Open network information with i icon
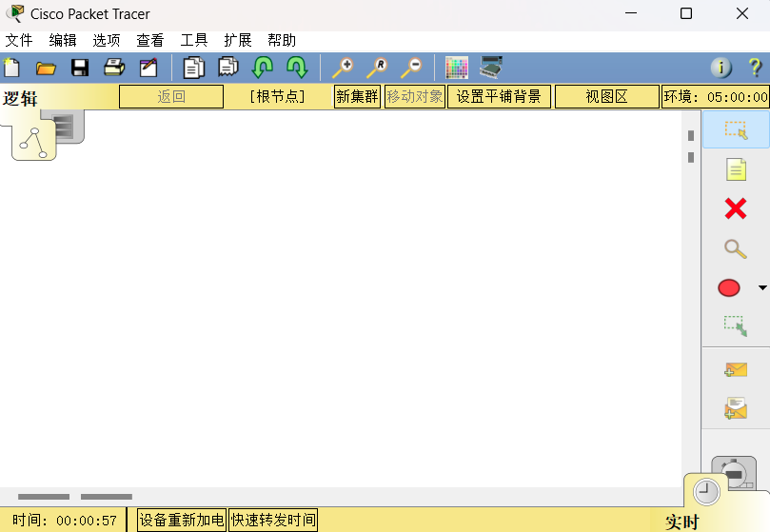This screenshot has width=770, height=532. pos(721,68)
